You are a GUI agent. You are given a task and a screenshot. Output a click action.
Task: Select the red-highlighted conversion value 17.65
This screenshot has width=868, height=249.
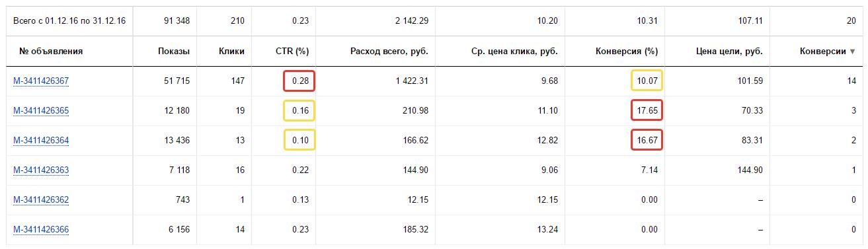point(647,111)
